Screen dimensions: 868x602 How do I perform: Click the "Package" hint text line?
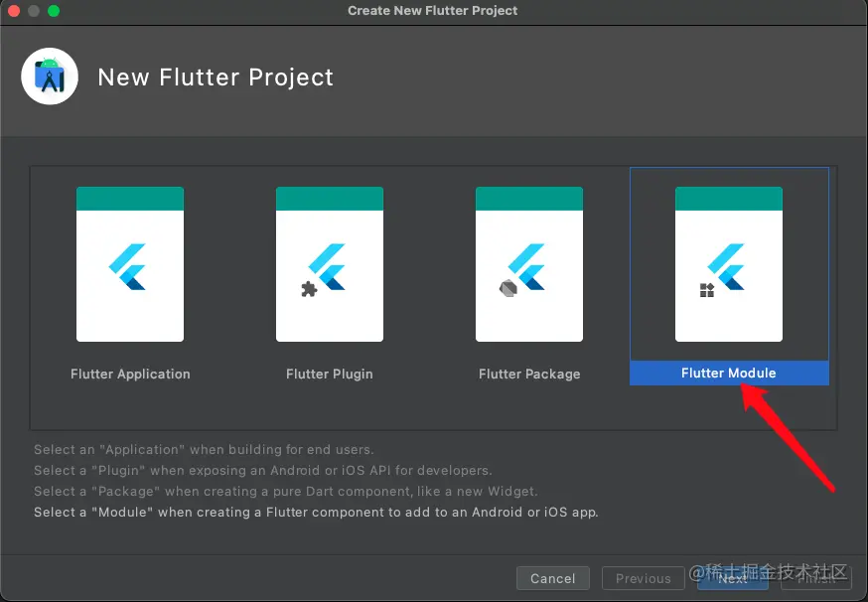(286, 492)
